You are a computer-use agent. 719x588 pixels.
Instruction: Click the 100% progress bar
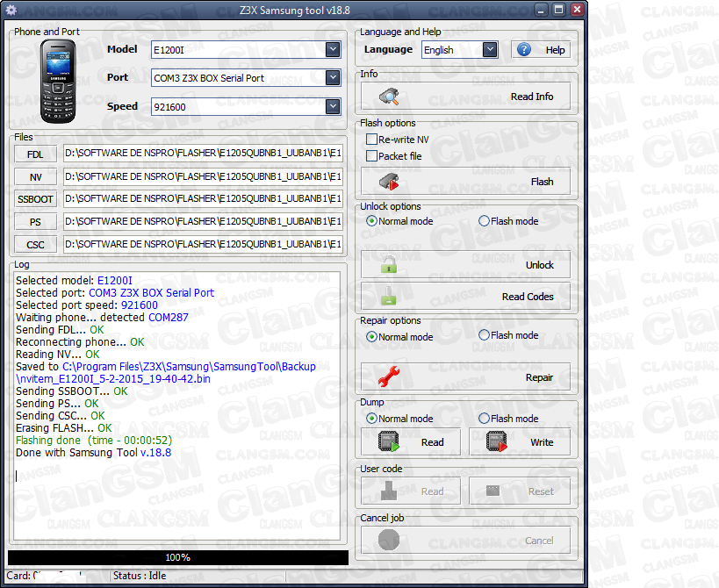(178, 557)
